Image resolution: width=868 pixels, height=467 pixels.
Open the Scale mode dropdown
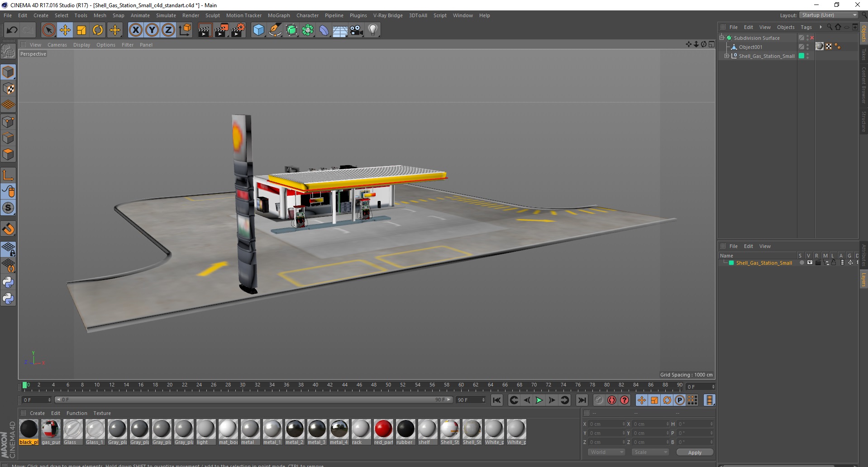tap(650, 452)
